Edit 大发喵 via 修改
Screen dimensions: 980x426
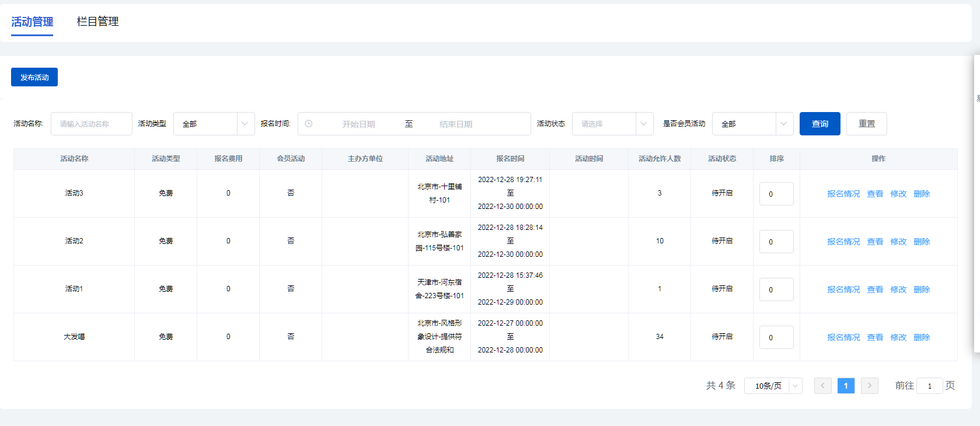[898, 337]
